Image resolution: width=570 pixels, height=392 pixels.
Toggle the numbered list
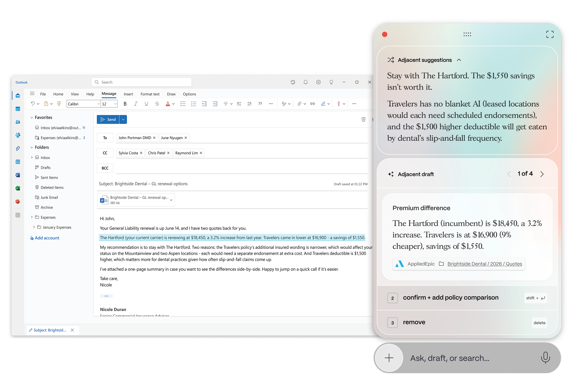point(194,104)
